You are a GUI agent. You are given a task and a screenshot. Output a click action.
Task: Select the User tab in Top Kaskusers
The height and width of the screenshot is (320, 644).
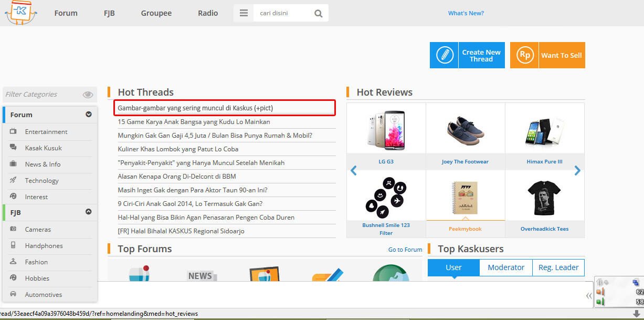(x=453, y=267)
